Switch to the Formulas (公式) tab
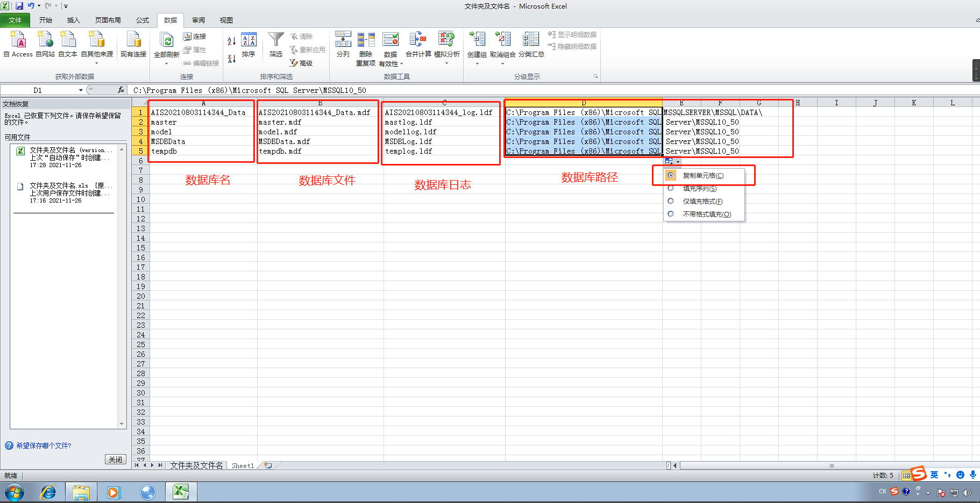Image resolution: width=980 pixels, height=503 pixels. [x=143, y=20]
